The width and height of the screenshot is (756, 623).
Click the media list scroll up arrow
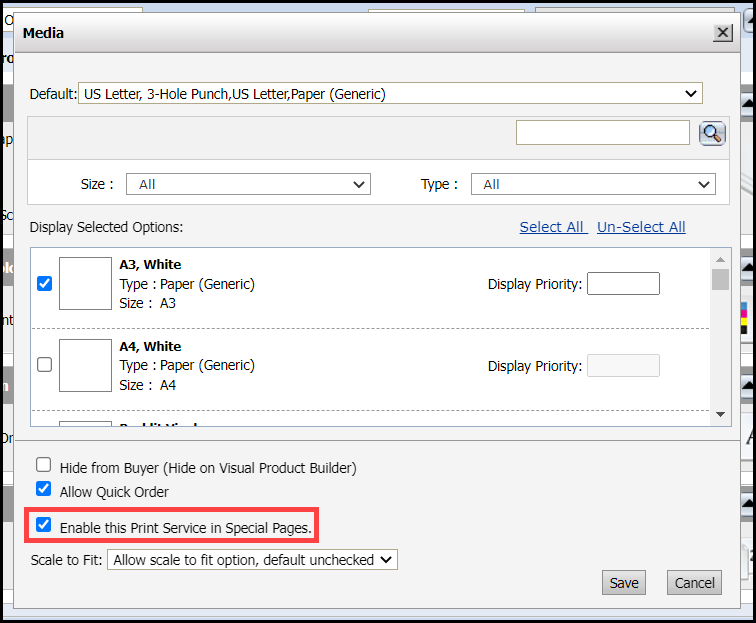click(x=720, y=258)
